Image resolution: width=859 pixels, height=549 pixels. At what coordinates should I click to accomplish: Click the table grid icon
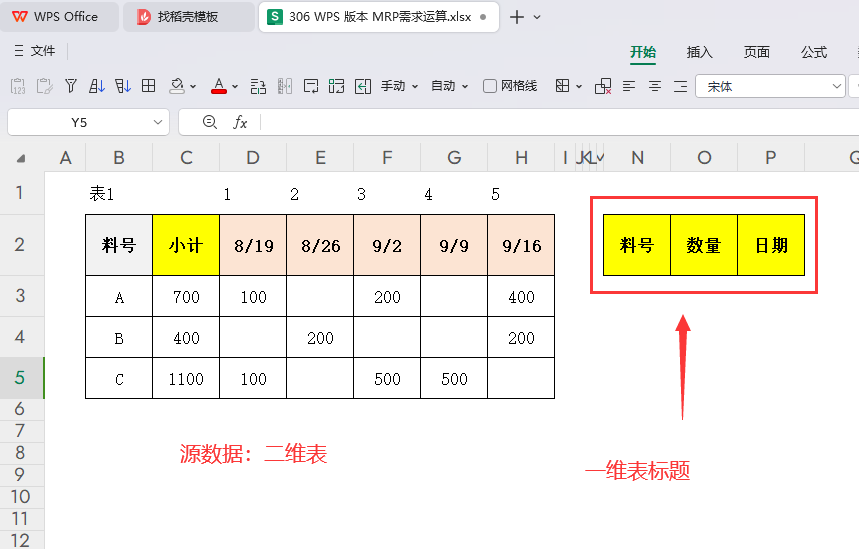pos(148,86)
